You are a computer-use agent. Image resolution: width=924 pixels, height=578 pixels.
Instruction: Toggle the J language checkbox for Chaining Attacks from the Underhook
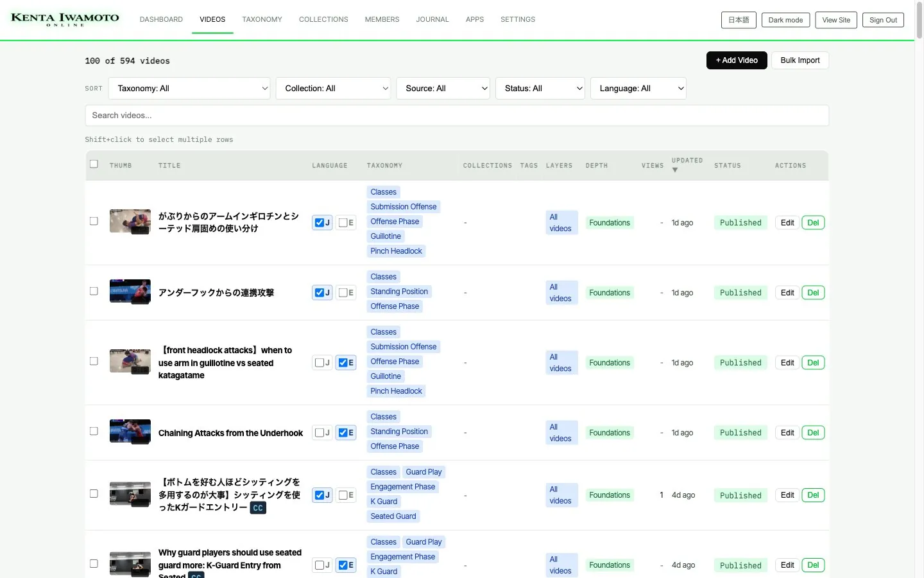[x=320, y=433]
